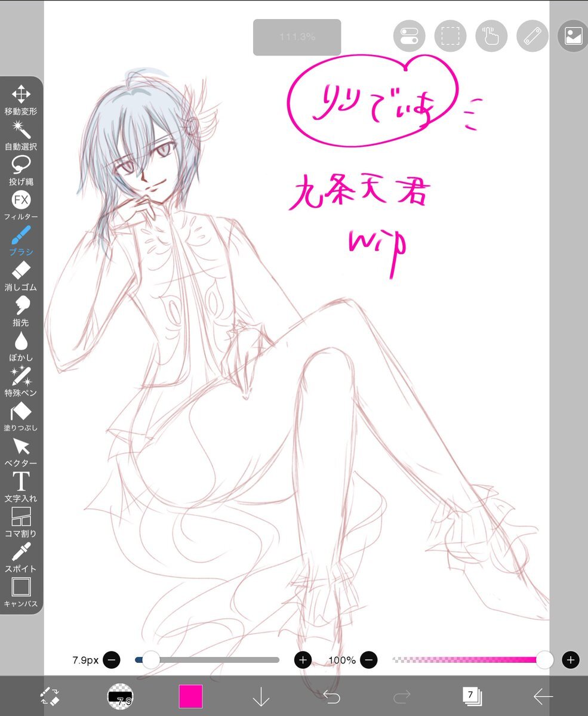
Task: Pick the ベクター vector tool
Action: [x=21, y=452]
